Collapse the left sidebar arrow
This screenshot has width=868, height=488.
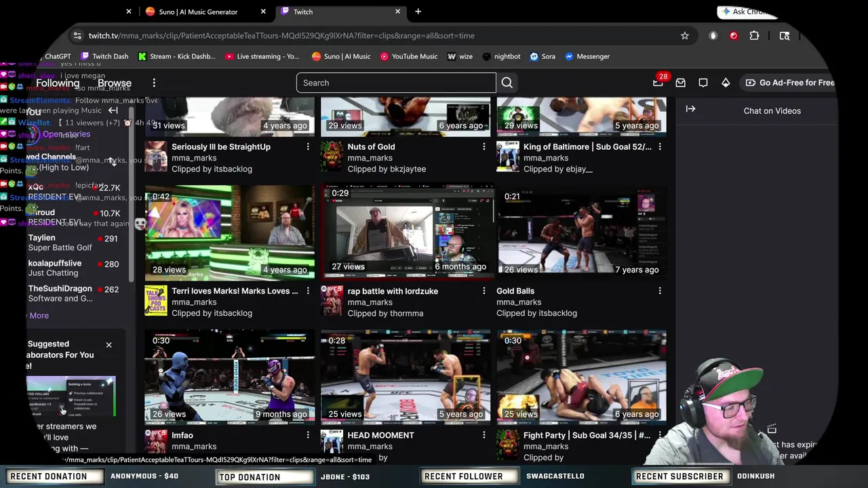113,110
